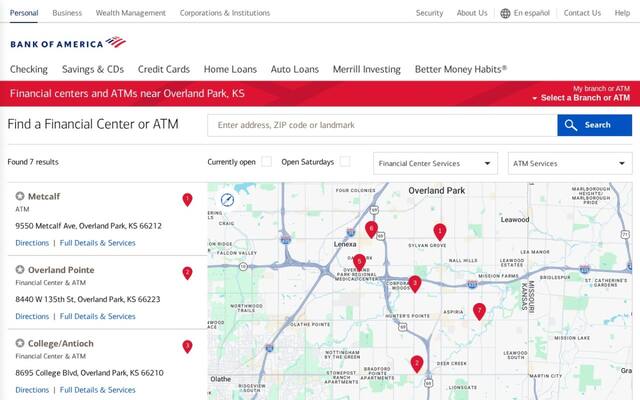Click magnifier icon on Search button
This screenshot has height=400, width=640.
click(571, 125)
